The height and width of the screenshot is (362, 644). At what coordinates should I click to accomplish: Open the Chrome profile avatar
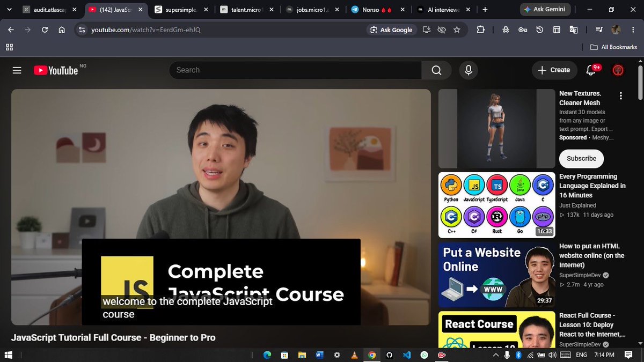coord(616,30)
